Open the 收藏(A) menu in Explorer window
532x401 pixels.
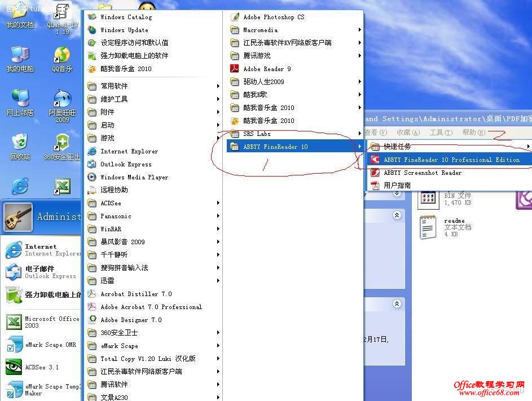(408, 133)
